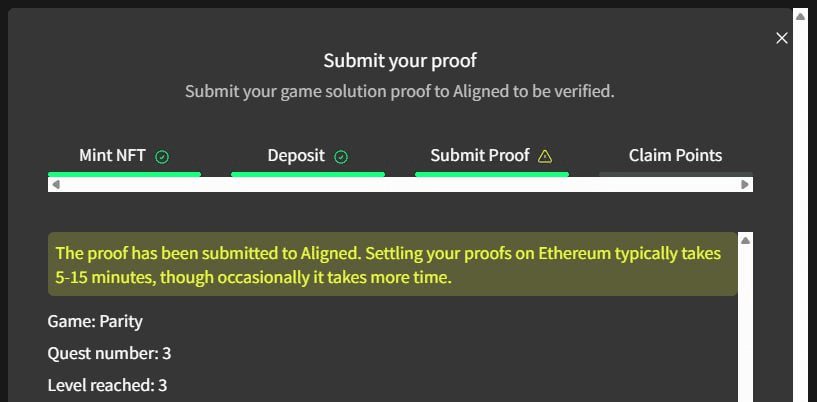
Task: Select the Mint NFT step tab
Action: tap(113, 155)
